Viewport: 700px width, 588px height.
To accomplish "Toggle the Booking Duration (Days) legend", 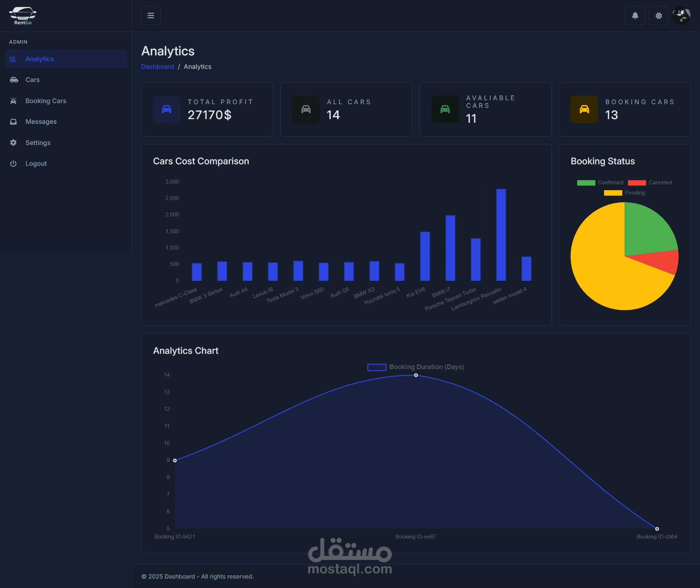I will click(416, 367).
